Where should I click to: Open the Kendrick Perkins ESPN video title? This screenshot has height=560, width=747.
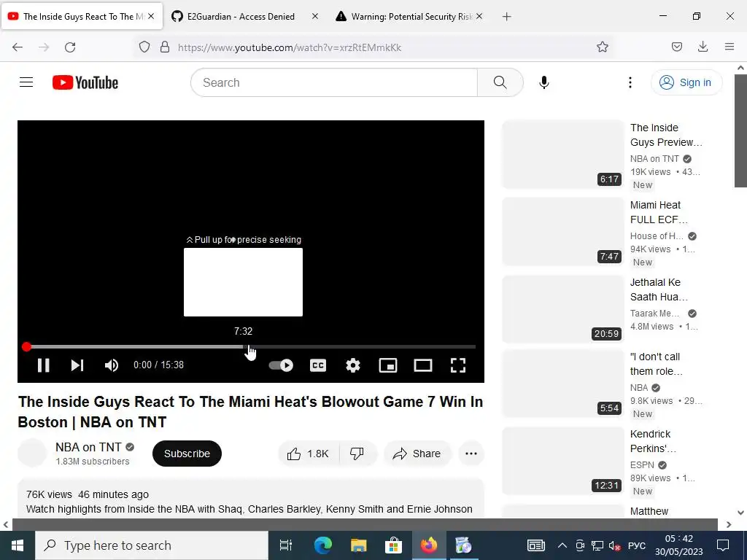click(653, 441)
